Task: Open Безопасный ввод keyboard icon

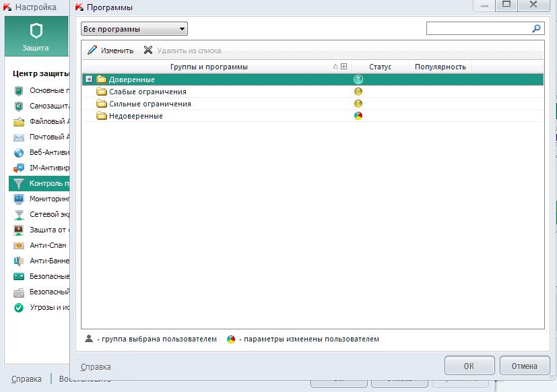Action: coord(19,292)
